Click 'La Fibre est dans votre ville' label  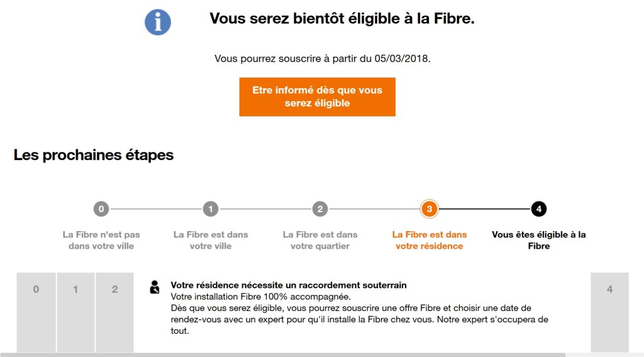211,240
